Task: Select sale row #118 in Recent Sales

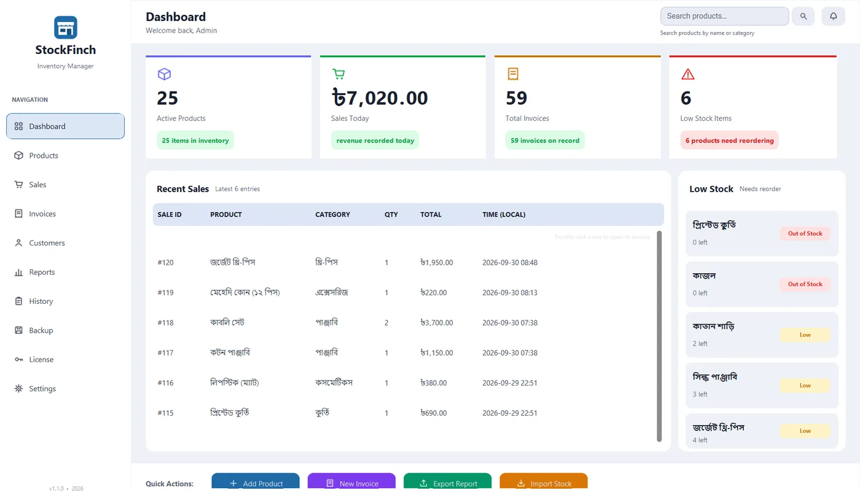Action: point(404,322)
